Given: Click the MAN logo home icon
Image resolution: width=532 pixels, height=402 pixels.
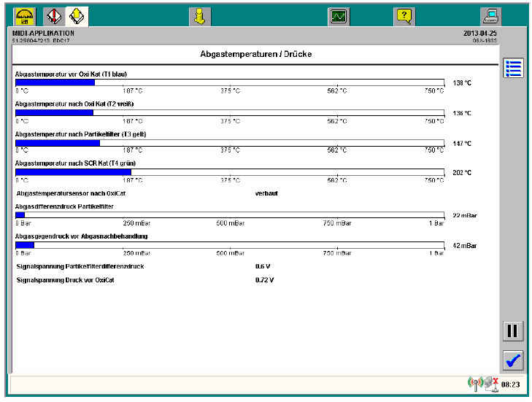Looking at the screenshot, I should click(x=25, y=16).
